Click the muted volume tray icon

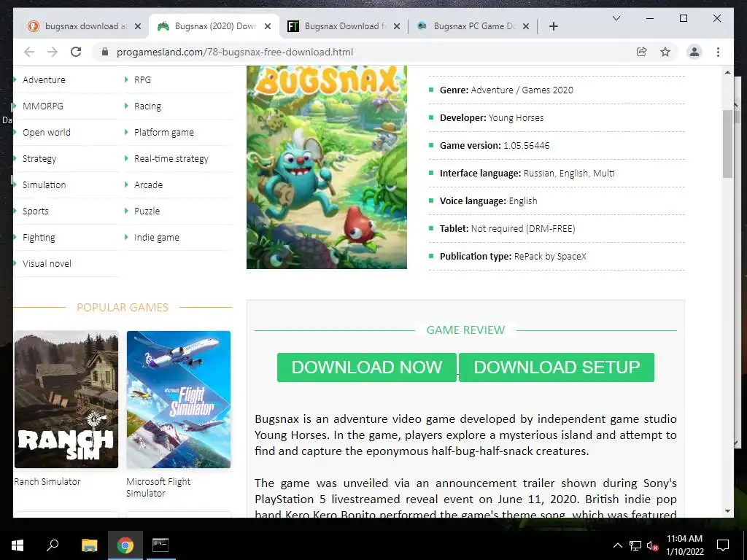[652, 545]
